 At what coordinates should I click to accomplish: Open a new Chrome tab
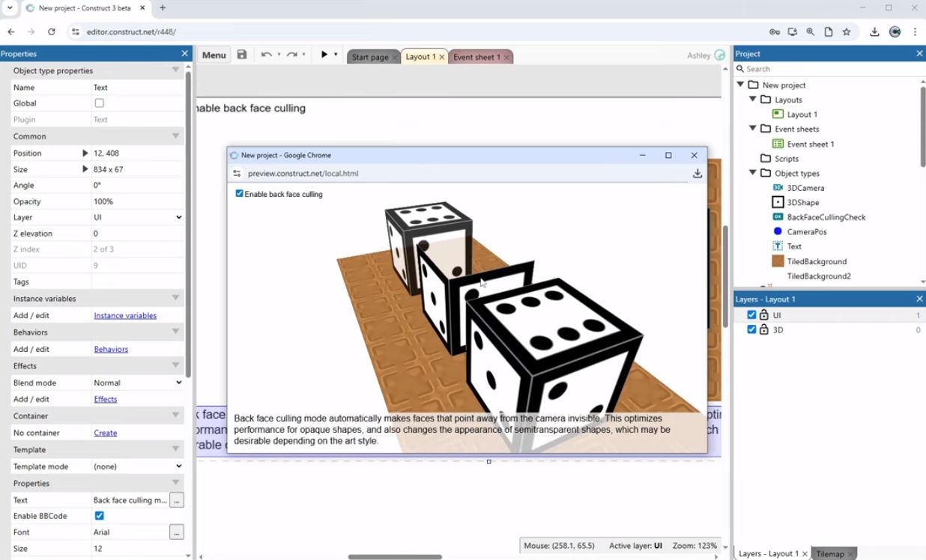(x=163, y=8)
